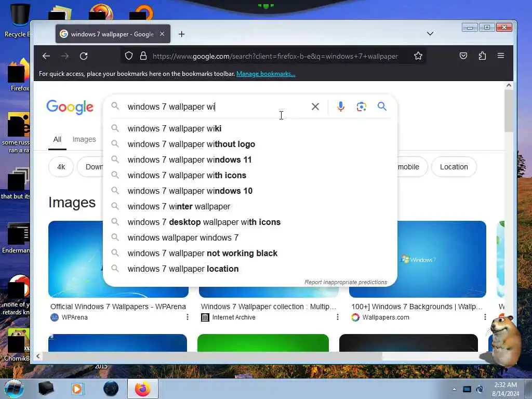
Task: Click the green wallpaper thumbnail
Action: pyautogui.click(x=263, y=343)
